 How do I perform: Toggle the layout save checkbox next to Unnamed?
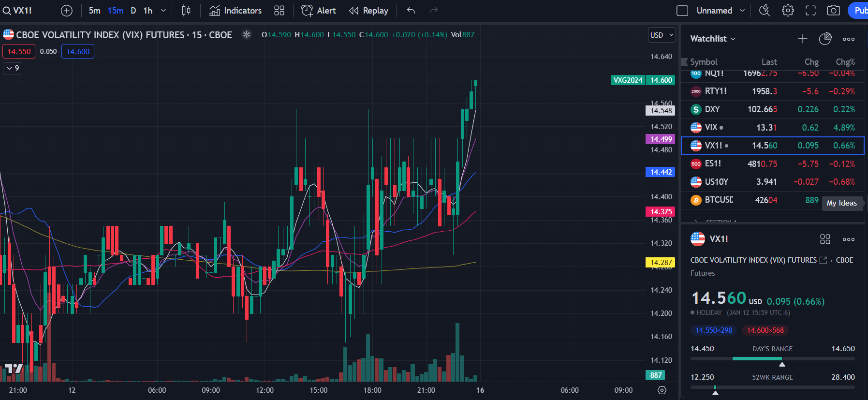coord(682,11)
